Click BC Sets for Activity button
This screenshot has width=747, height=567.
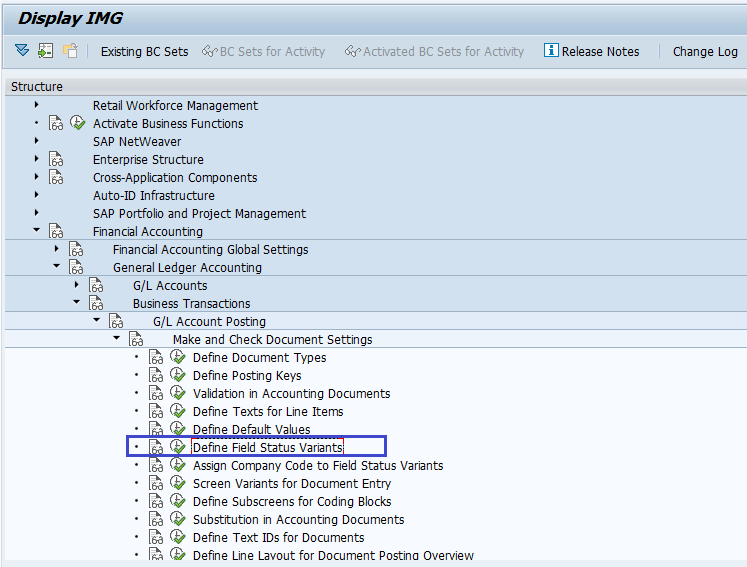pyautogui.click(x=263, y=51)
